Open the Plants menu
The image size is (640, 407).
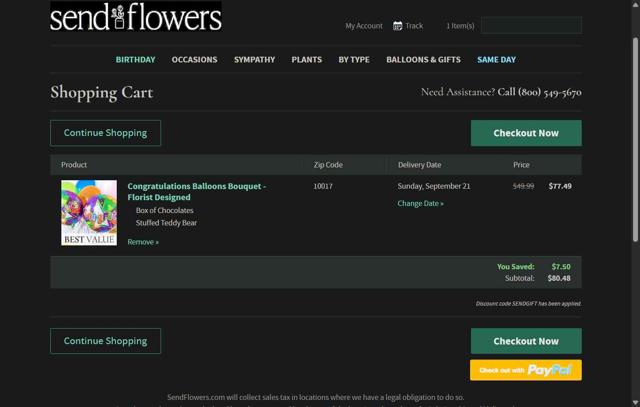pos(307,60)
